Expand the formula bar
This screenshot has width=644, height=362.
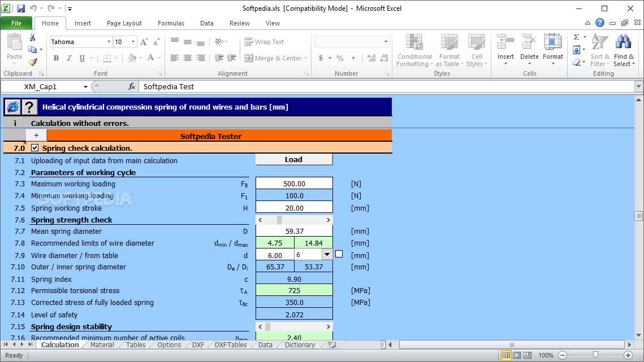tap(638, 86)
